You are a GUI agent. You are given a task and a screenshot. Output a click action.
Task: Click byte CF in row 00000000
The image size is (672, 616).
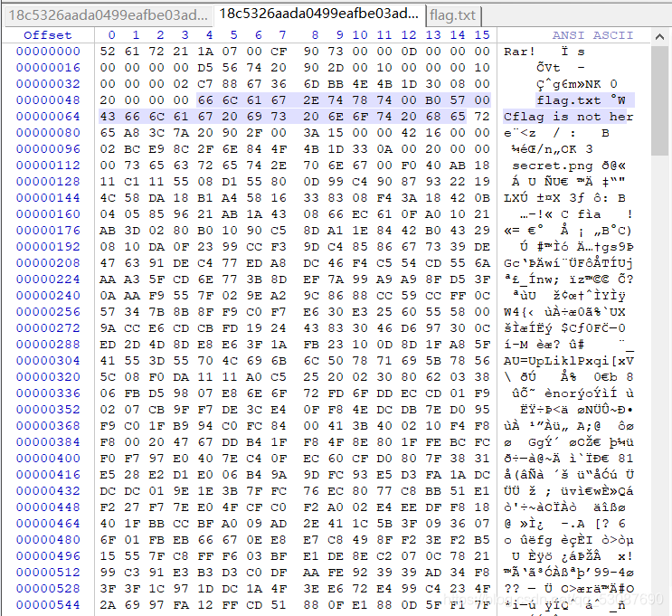coord(279,52)
